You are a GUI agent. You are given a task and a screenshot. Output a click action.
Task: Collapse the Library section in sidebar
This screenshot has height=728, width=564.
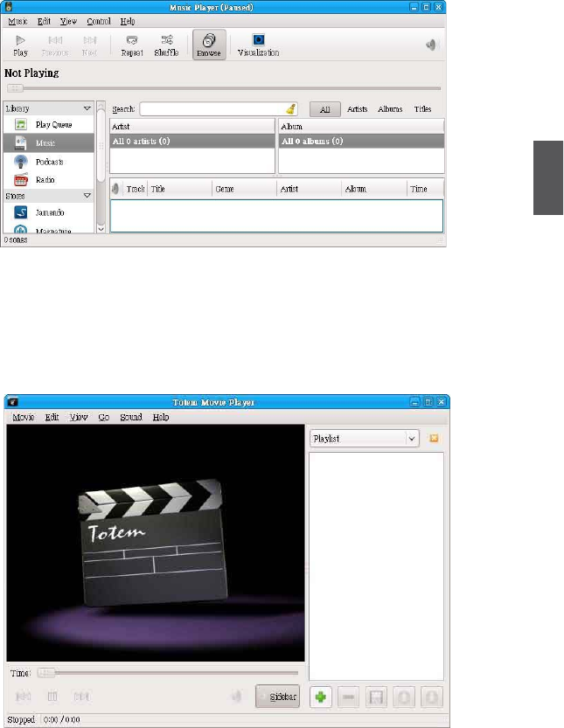tap(87, 108)
